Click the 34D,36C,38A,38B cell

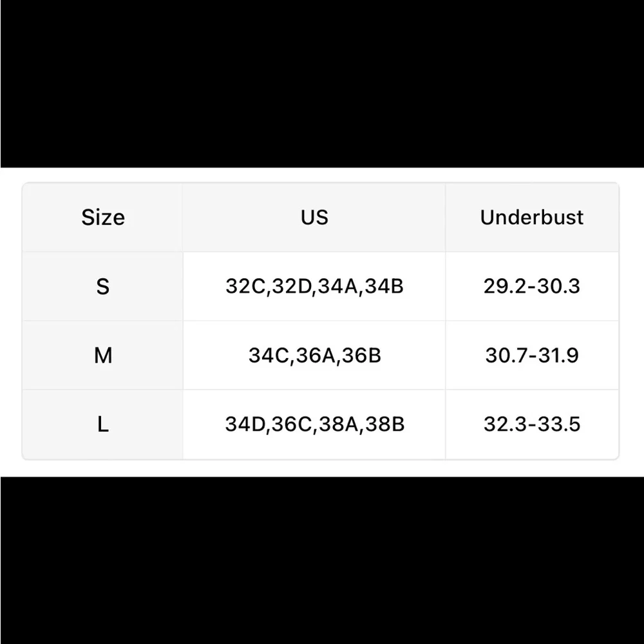coord(314,424)
